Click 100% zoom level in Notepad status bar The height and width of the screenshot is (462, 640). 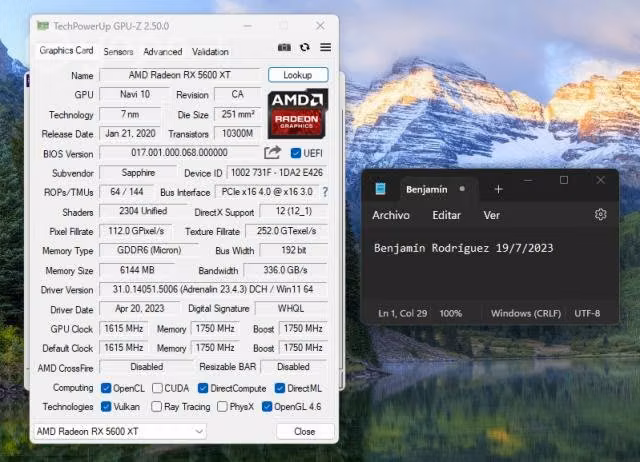(x=451, y=313)
